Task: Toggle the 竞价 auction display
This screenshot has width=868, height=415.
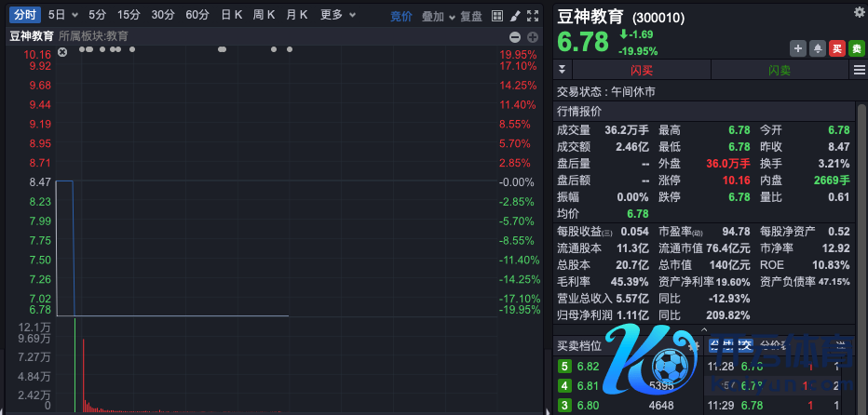Action: (x=400, y=16)
